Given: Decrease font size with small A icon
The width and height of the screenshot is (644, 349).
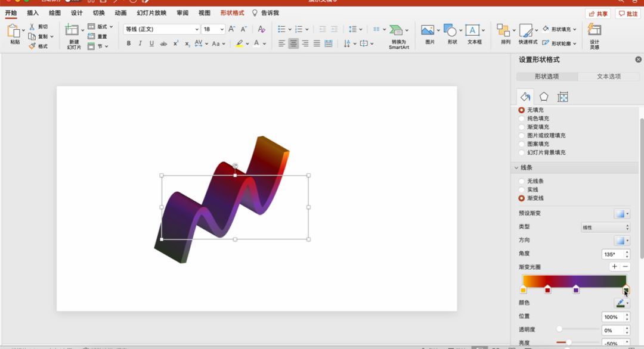Looking at the screenshot, I should [243, 29].
